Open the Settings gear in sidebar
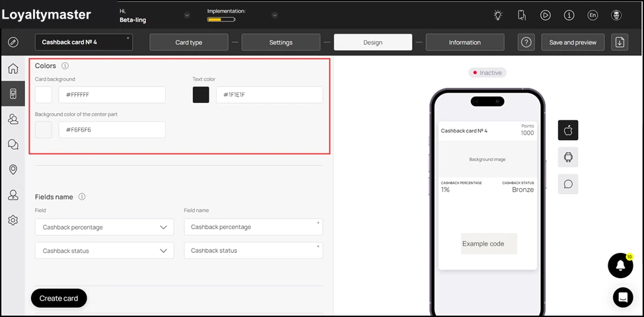This screenshot has width=644, height=317. coord(13,221)
